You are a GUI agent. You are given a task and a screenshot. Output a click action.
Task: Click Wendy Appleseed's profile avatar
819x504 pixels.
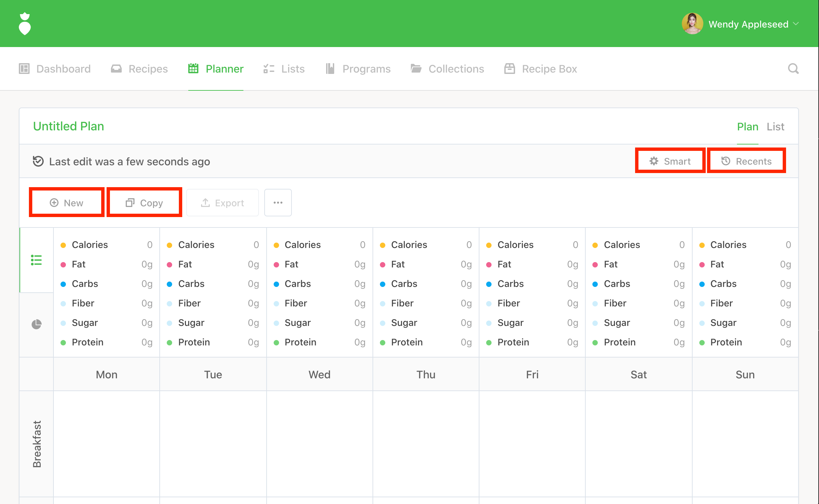(x=692, y=24)
